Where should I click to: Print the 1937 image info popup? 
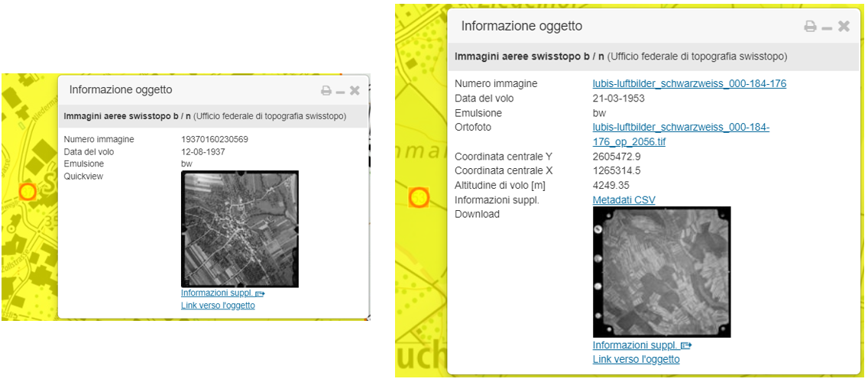tap(326, 90)
